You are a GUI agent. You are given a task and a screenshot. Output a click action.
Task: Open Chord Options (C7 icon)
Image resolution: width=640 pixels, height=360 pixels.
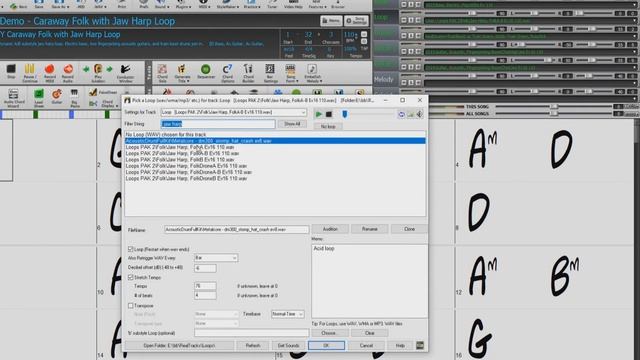coord(227,73)
